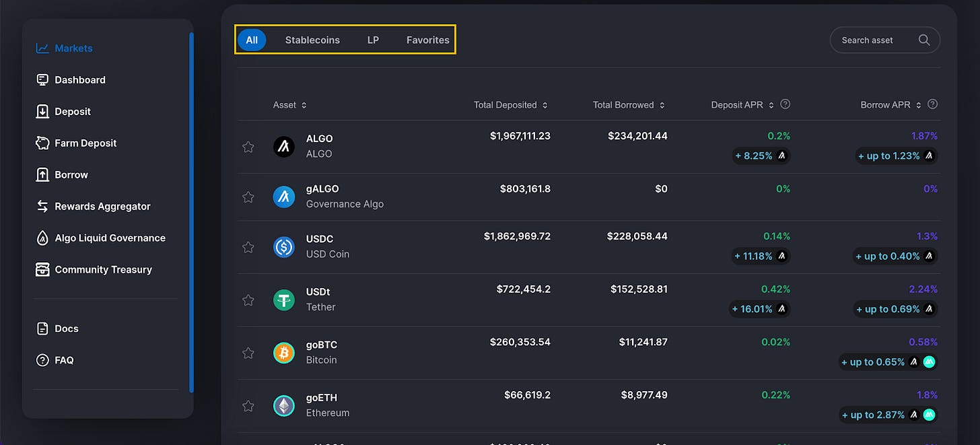Click the USDt + 16.01% deposit reward badge
The width and height of the screenshot is (980, 445).
tap(761, 309)
